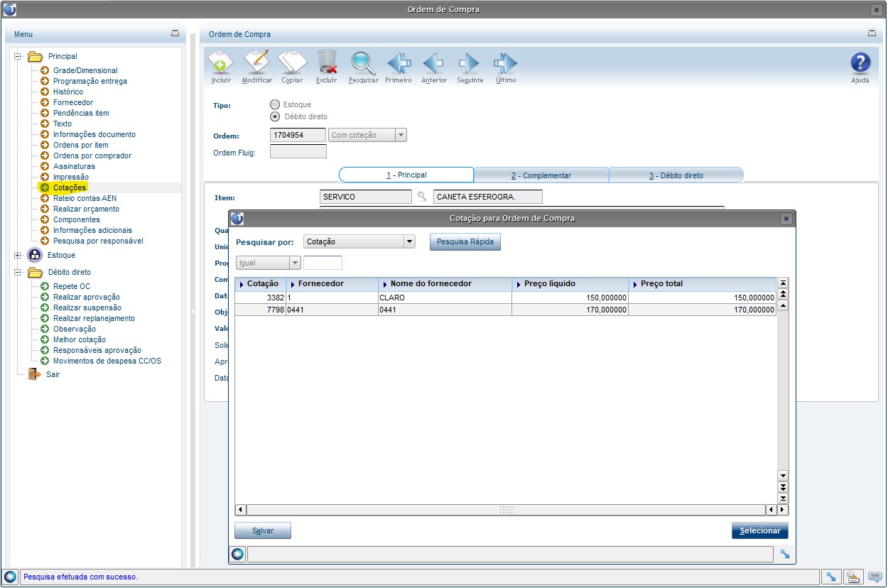Click the Estoque module icon

tap(35, 255)
